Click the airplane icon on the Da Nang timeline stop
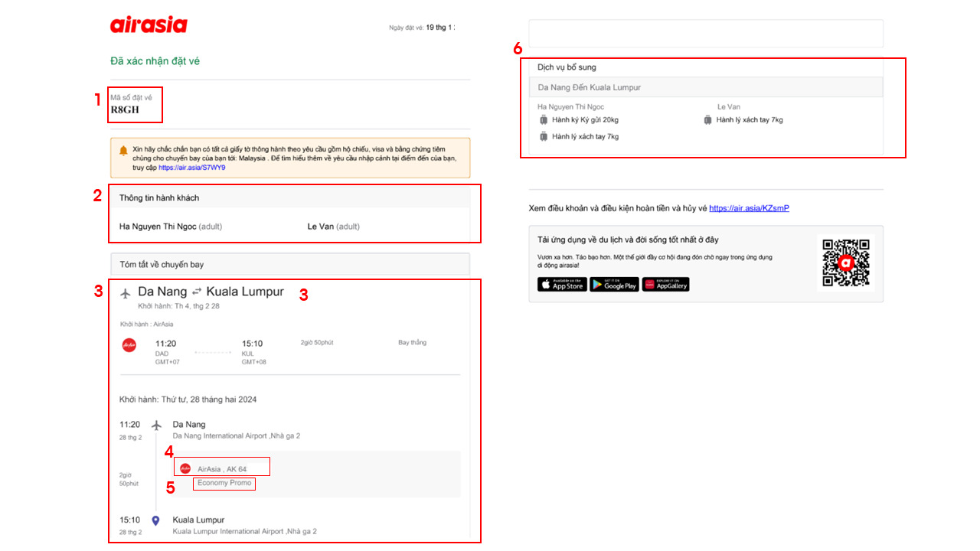This screenshot has width=980, height=551. point(157,425)
